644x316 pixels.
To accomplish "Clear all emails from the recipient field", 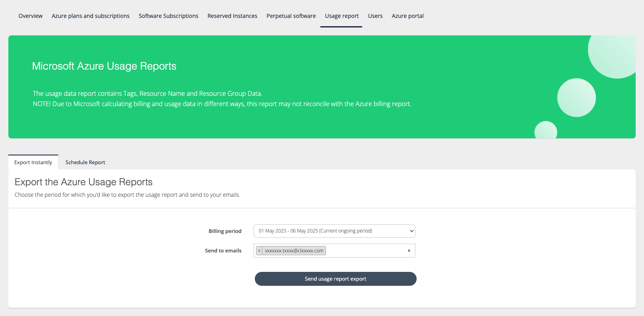I will click(x=409, y=251).
